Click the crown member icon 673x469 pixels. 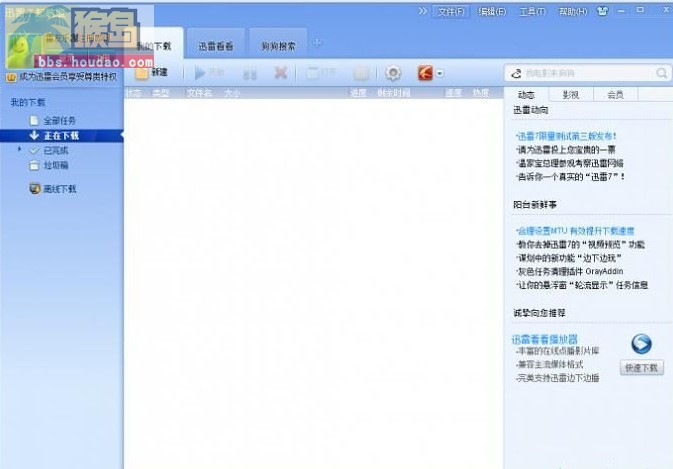[x=11, y=78]
